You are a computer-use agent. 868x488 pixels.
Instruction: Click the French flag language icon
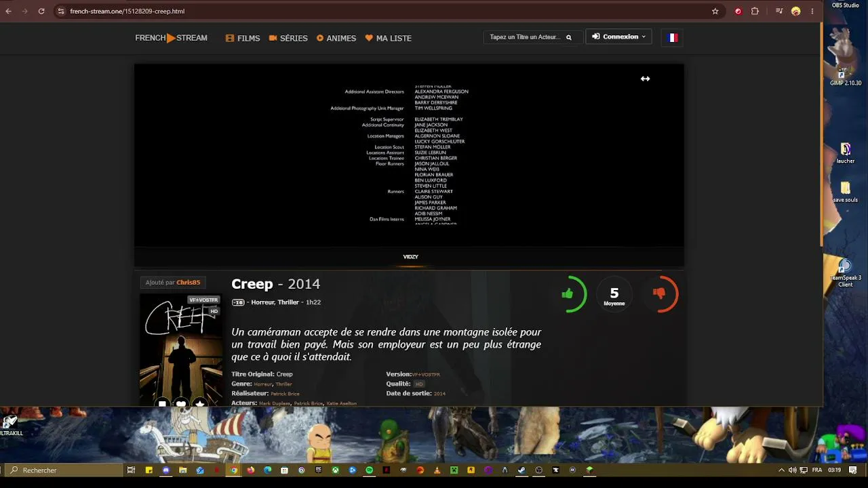[672, 38]
